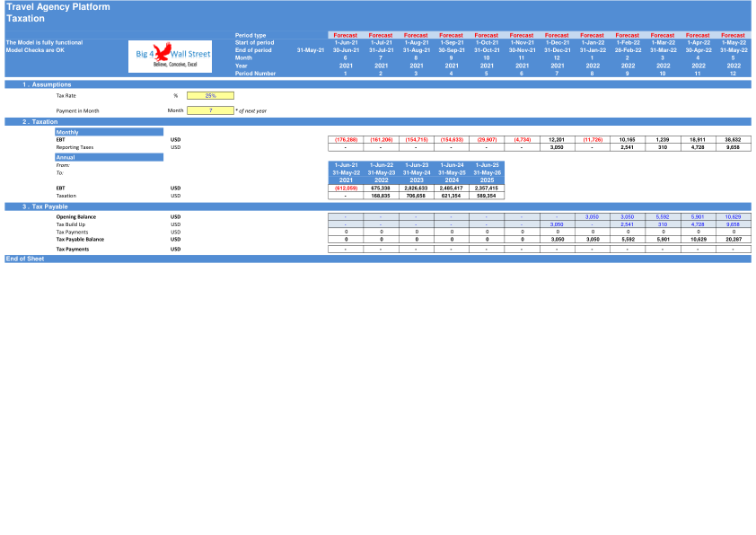Click the Travel Agency Platform title
756x535 pixels.
click(x=58, y=7)
